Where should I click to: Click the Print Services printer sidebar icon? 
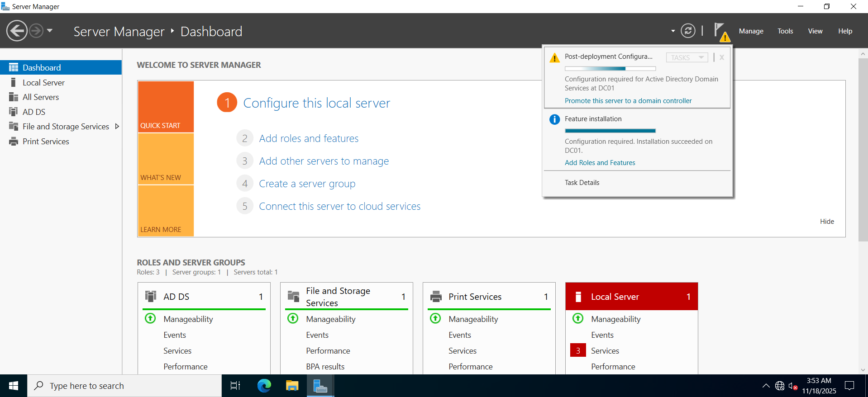click(14, 142)
